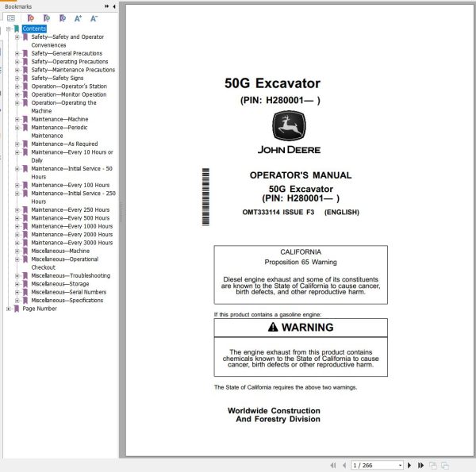Open Miscellaneous—Storage bookmark
The width and height of the screenshot is (476, 472).
click(x=60, y=284)
